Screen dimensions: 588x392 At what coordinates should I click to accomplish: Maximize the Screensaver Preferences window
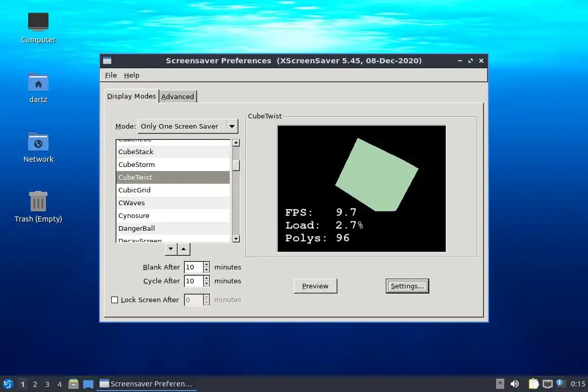(x=471, y=61)
